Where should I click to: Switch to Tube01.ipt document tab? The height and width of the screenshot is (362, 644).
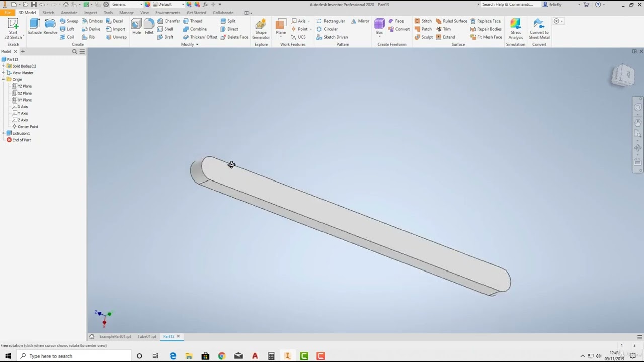tap(147, 336)
